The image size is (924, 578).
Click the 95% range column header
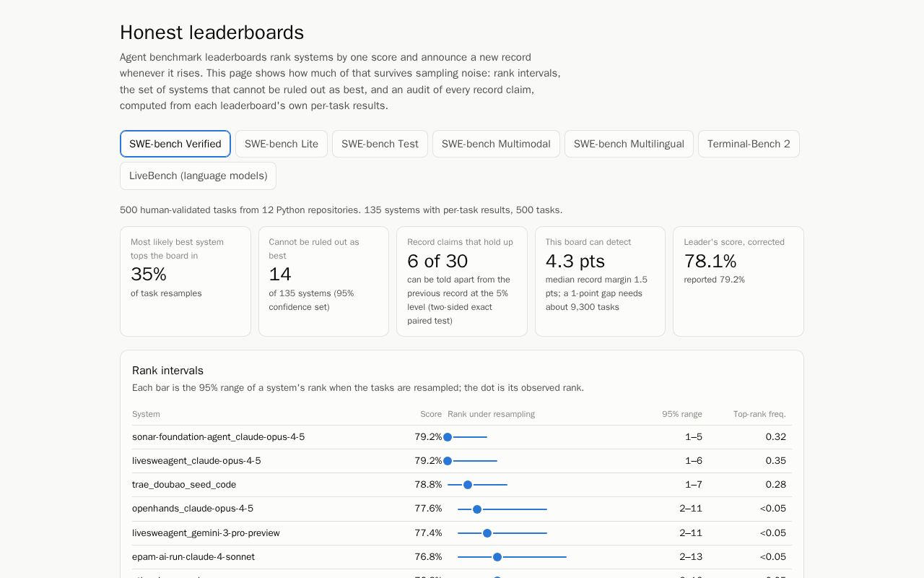(x=682, y=414)
